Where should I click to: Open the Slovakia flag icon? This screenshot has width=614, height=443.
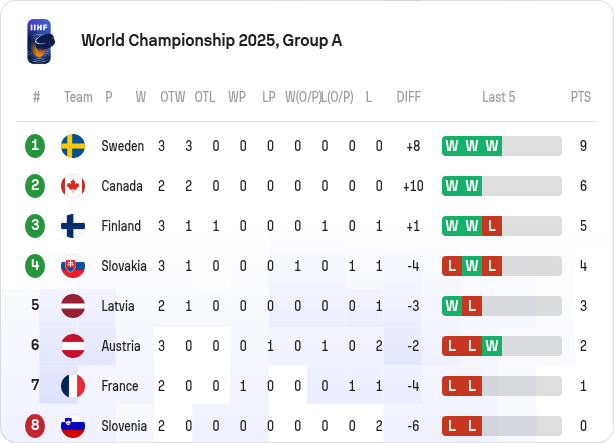(x=73, y=266)
